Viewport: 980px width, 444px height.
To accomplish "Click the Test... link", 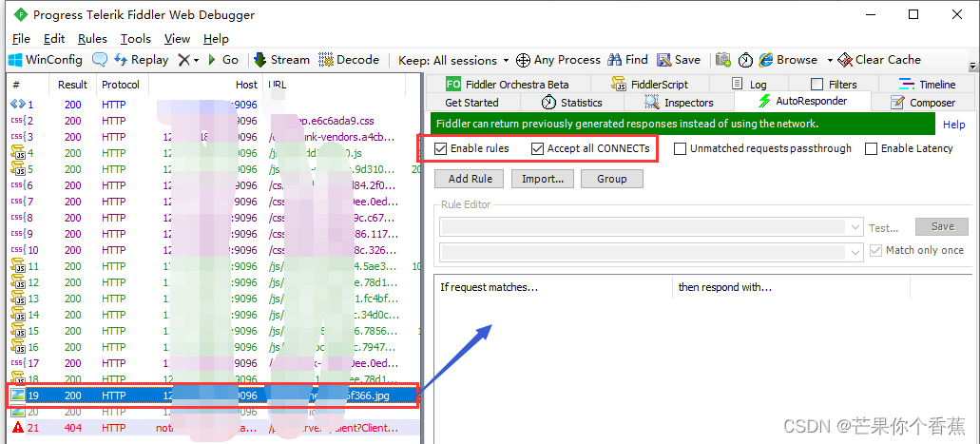I will (x=884, y=228).
